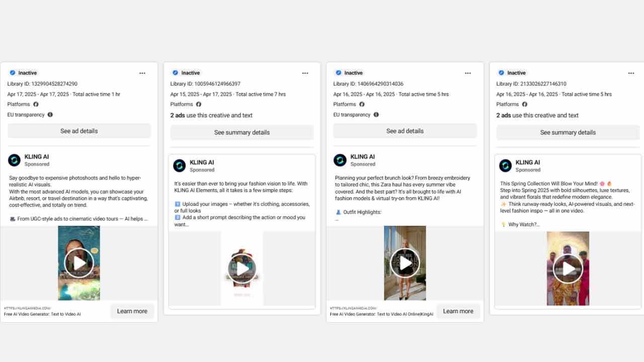
Task: Click Learn more on the Airbnb visuals ad
Action: [132, 311]
